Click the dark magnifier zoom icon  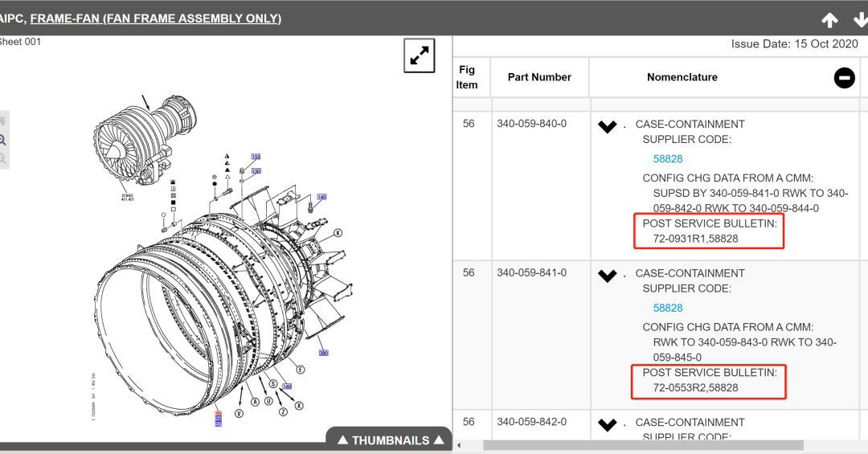click(2, 140)
